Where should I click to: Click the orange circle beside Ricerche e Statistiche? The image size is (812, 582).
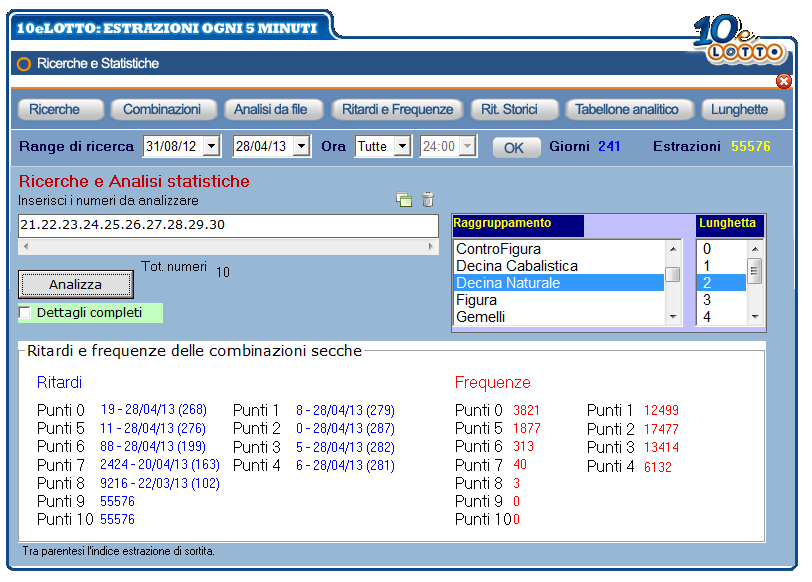pyautogui.click(x=24, y=64)
